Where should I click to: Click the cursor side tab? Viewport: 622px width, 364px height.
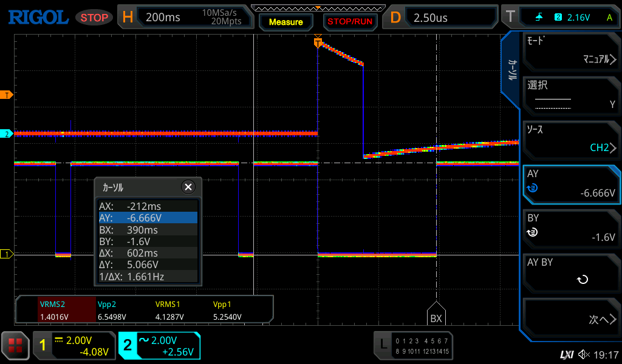click(512, 70)
